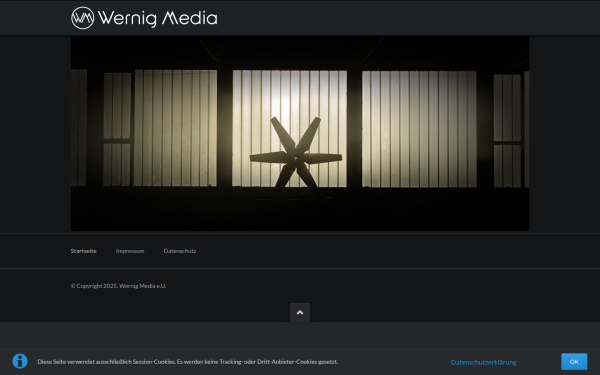The height and width of the screenshot is (375, 600).
Task: Click the cookie notice text about Session-Cookies
Action: (188, 362)
